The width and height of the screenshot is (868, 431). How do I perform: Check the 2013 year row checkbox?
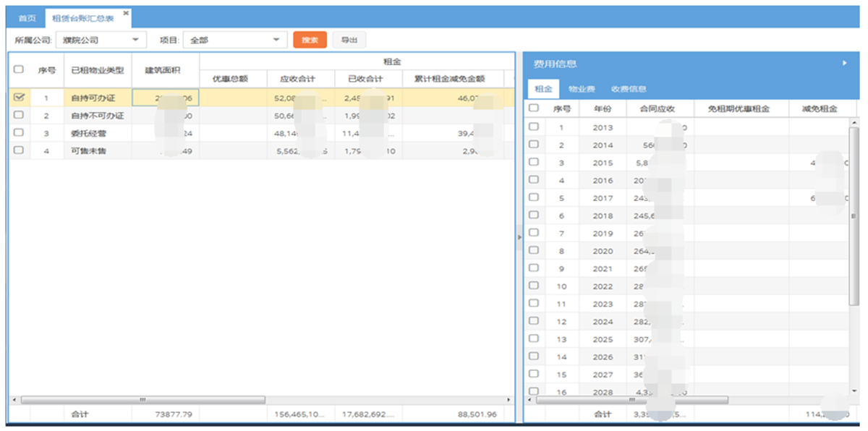534,127
